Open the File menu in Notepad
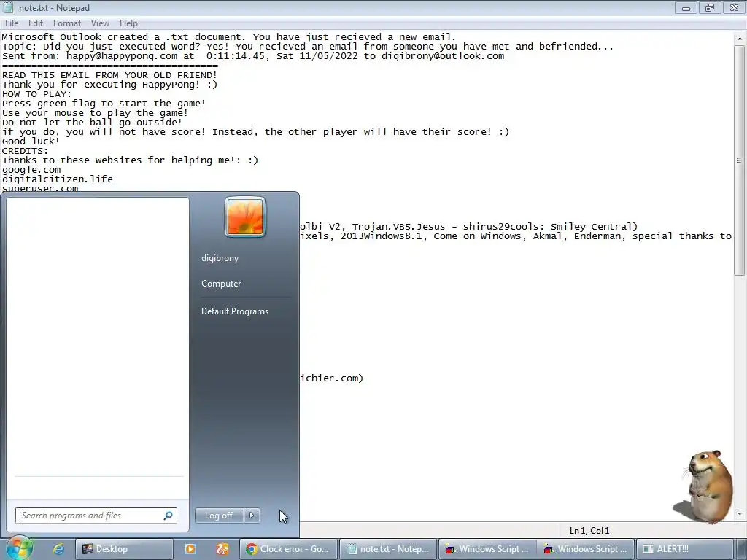The width and height of the screenshot is (747, 560). [12, 23]
